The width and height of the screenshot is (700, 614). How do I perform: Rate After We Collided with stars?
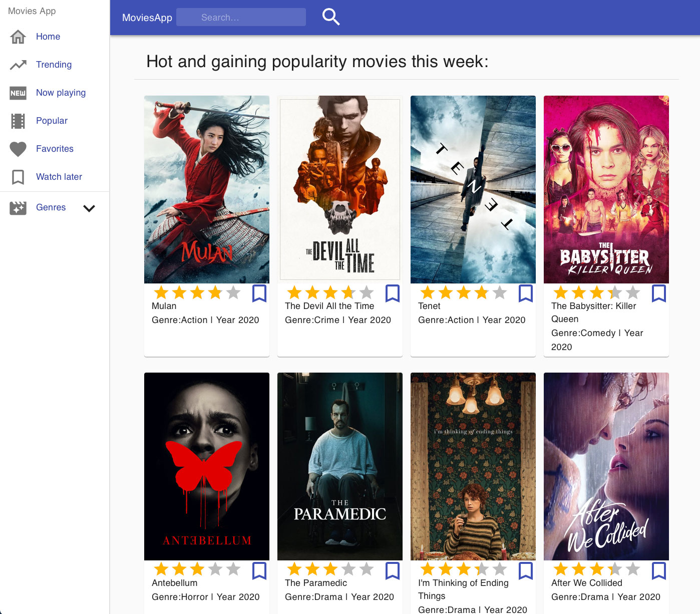coord(597,569)
